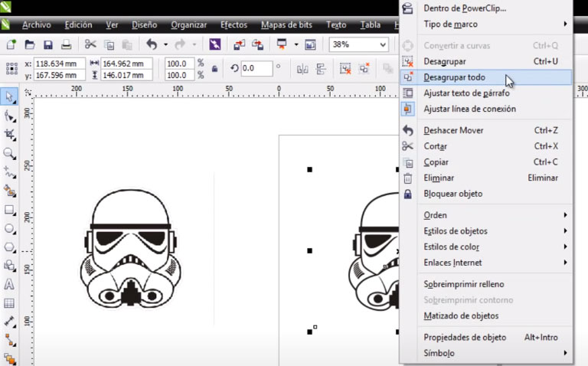Click the New document icon

coord(11,44)
